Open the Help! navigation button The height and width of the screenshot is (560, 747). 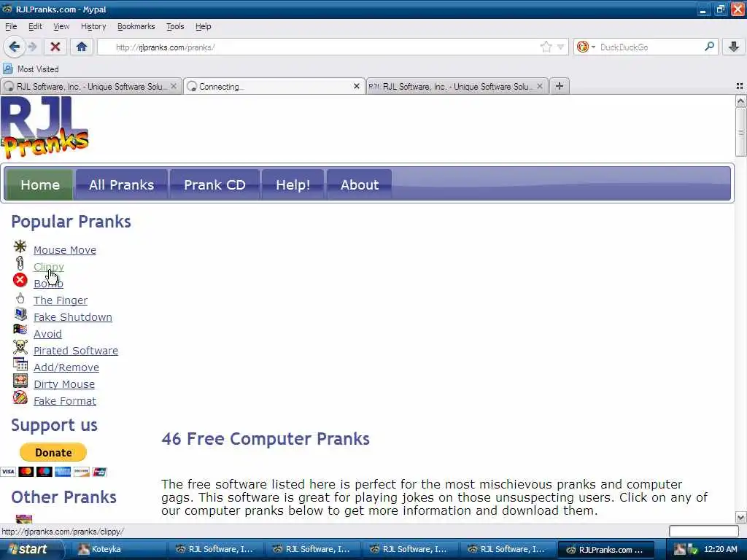293,184
